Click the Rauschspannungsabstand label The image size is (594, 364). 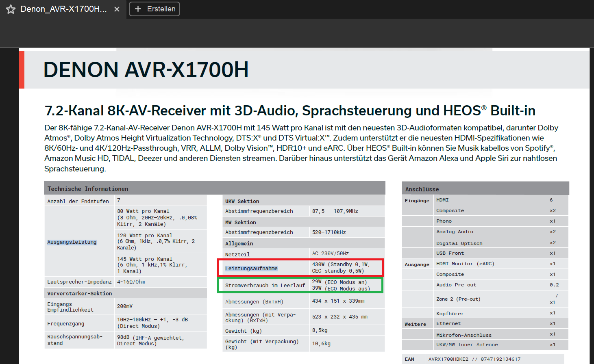pyautogui.click(x=75, y=340)
